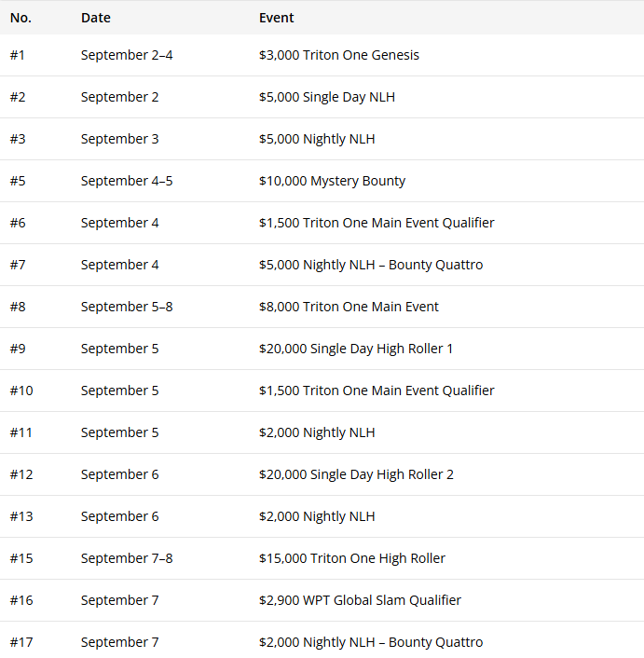Click the $5,000 Single Day NLH entry
The height and width of the screenshot is (658, 644).
(x=326, y=97)
